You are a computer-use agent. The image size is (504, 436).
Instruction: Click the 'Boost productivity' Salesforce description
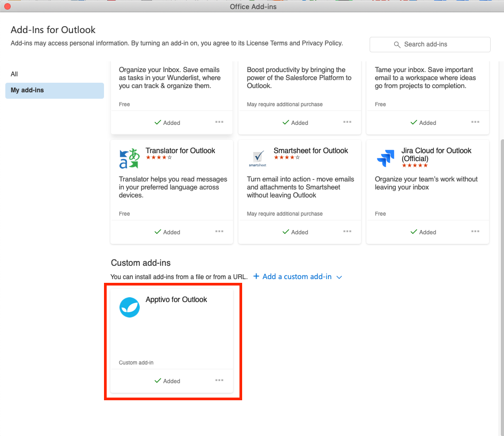coord(299,78)
